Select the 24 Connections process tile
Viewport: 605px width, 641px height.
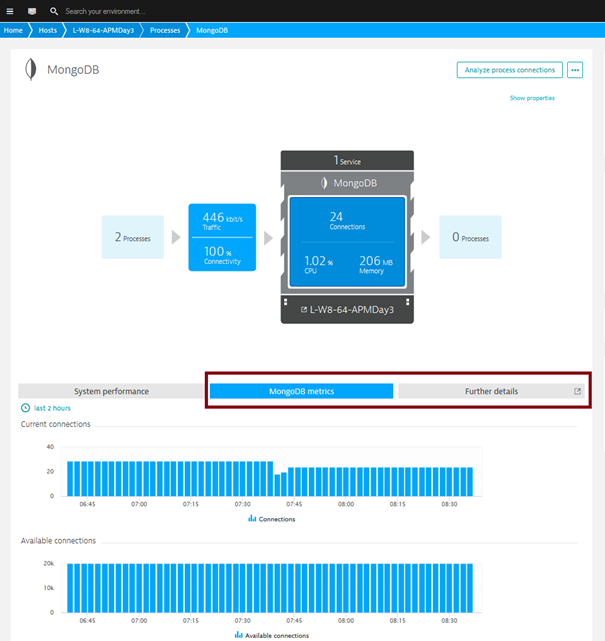pos(347,242)
